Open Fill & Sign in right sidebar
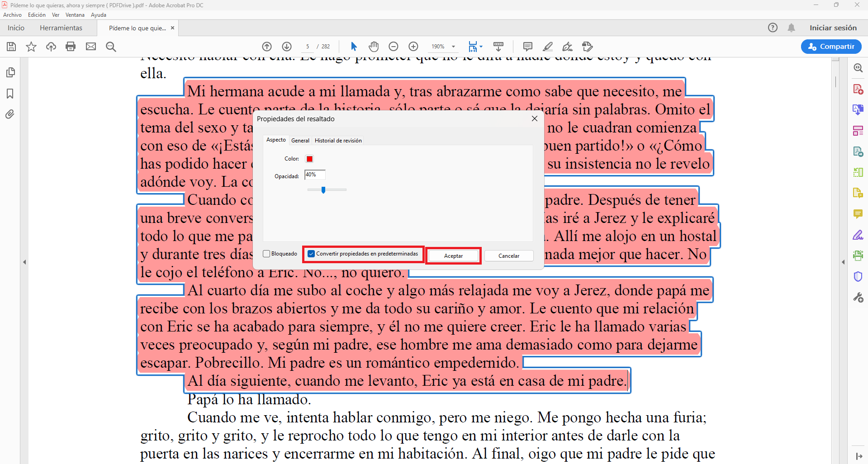 click(858, 235)
